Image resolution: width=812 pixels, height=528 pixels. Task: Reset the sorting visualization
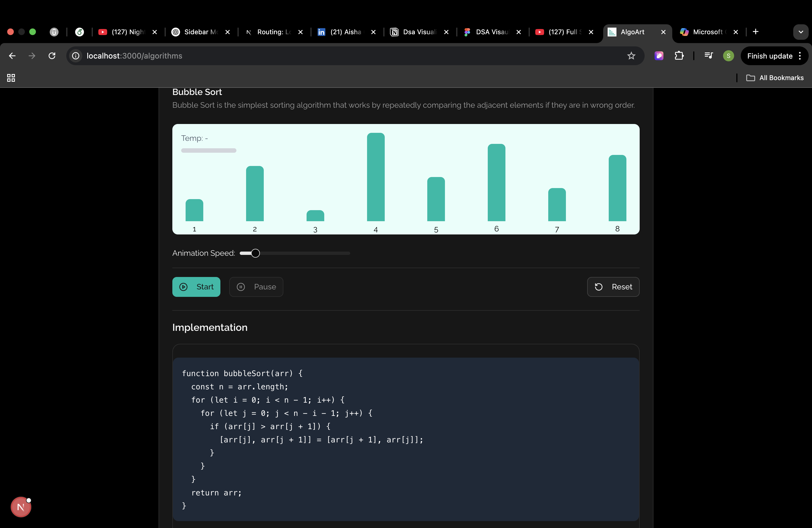click(x=613, y=287)
